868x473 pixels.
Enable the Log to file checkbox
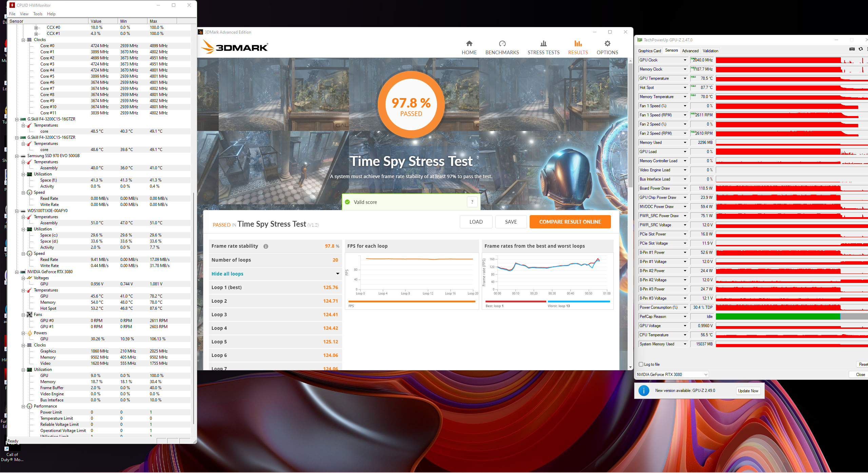(641, 364)
